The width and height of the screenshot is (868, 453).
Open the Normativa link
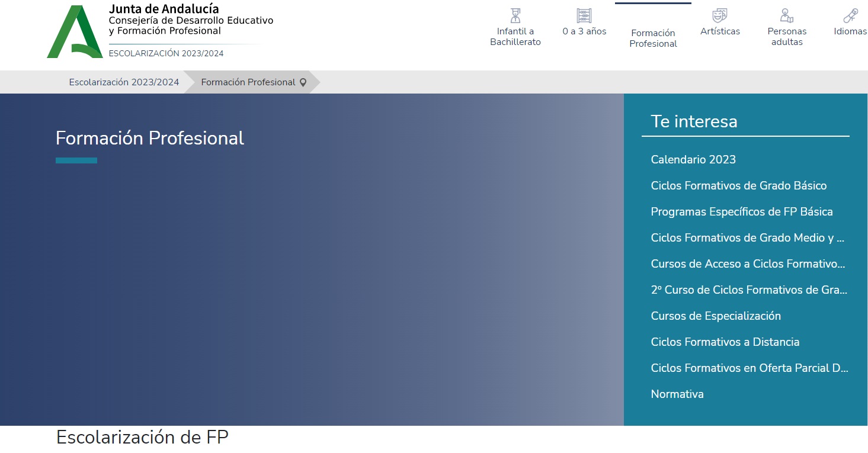[677, 394]
